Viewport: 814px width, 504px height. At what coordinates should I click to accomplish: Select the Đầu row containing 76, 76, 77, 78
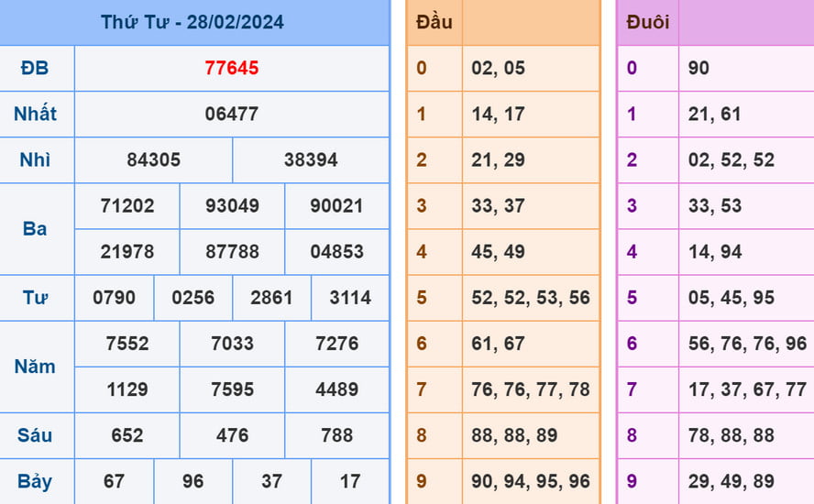click(530, 389)
